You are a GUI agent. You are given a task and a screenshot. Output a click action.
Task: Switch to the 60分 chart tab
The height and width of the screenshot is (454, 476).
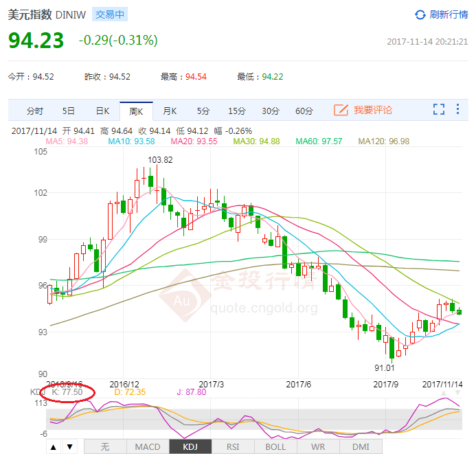(x=304, y=111)
